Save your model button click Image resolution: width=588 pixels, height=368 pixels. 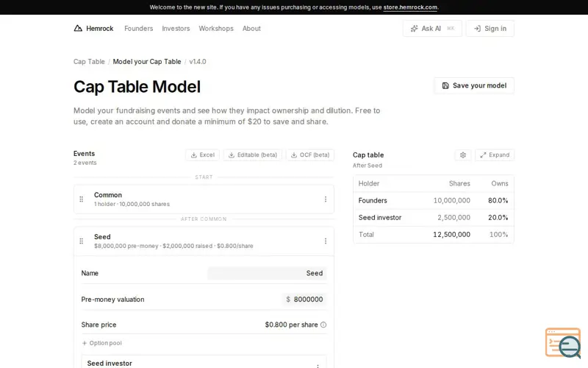[474, 85]
